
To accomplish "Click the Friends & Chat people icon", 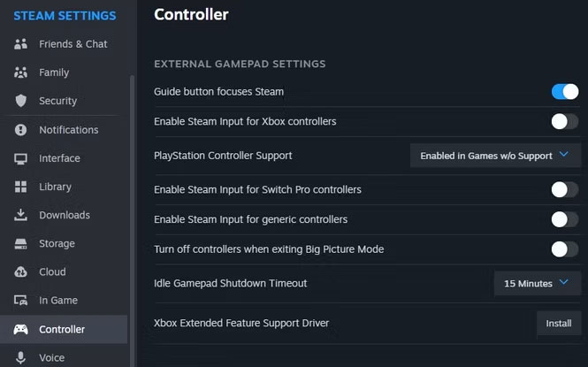I will pos(20,44).
